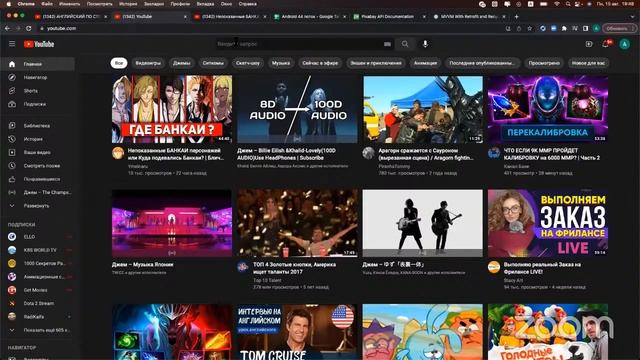Switch to the Android 44 поток browser tab
The width and height of the screenshot is (640, 360).
tap(310, 17)
